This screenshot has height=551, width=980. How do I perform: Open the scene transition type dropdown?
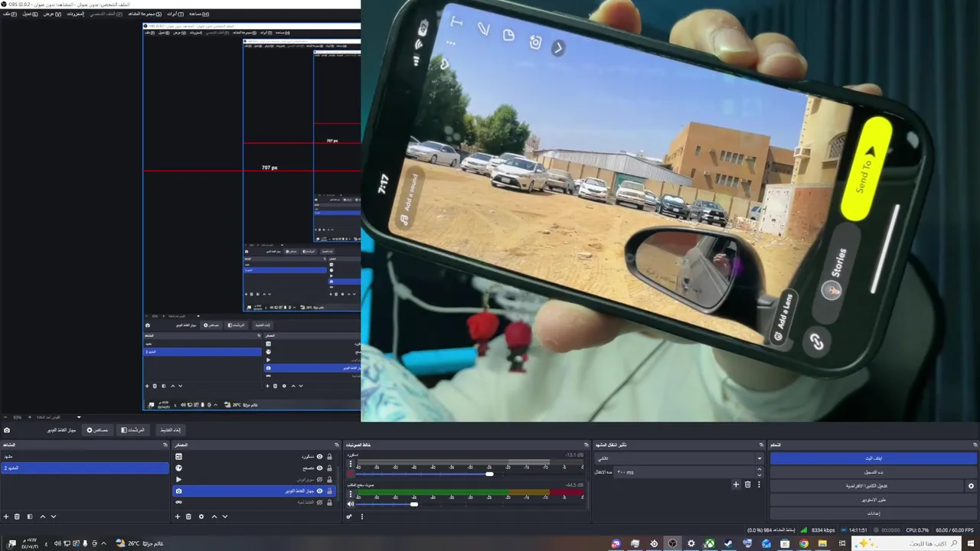tap(679, 458)
